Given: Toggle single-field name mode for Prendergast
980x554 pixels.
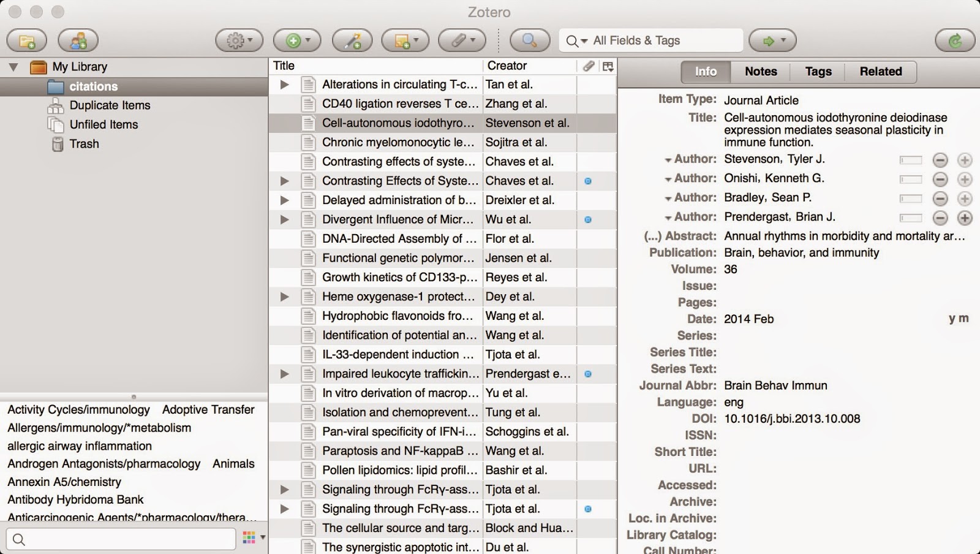Looking at the screenshot, I should [x=911, y=218].
